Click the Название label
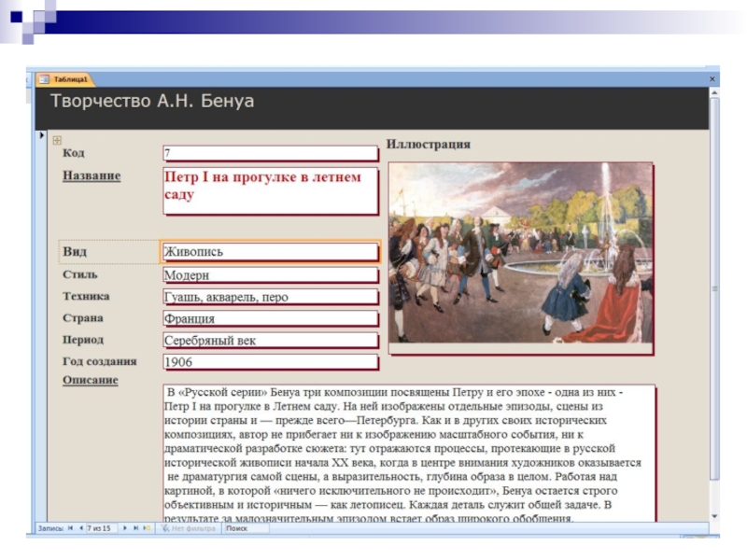 (92, 175)
